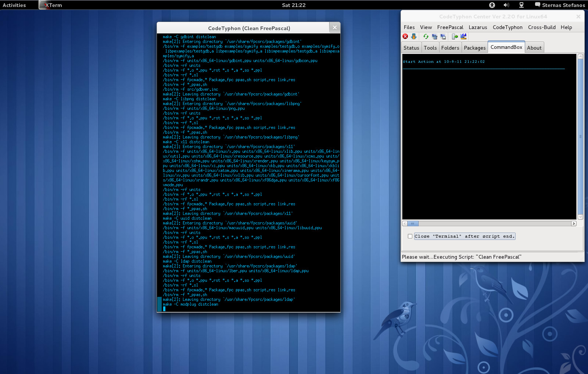Click the CommandBox scrollbar down arrow
Screen dimensions: 588x374
click(x=580, y=217)
